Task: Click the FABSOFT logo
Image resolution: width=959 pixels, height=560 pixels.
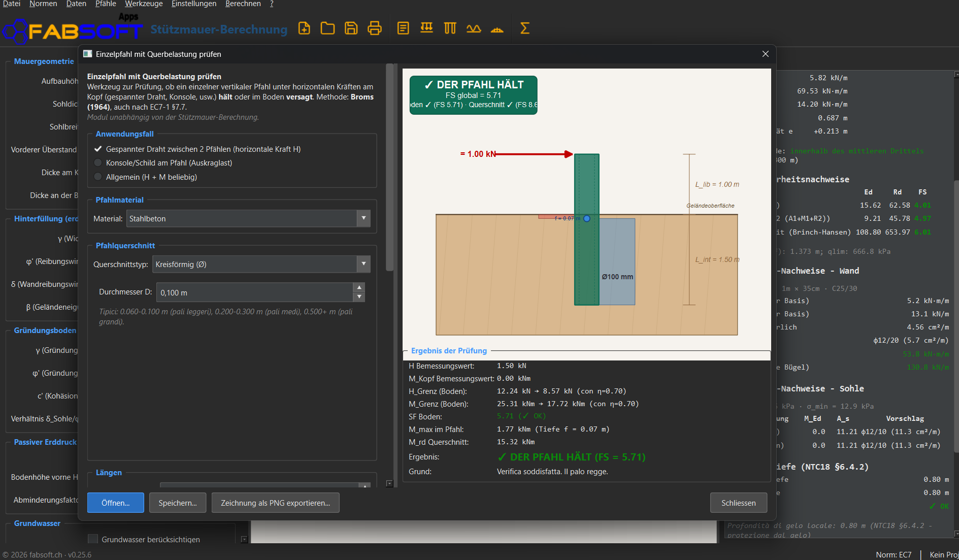Action: (x=72, y=30)
